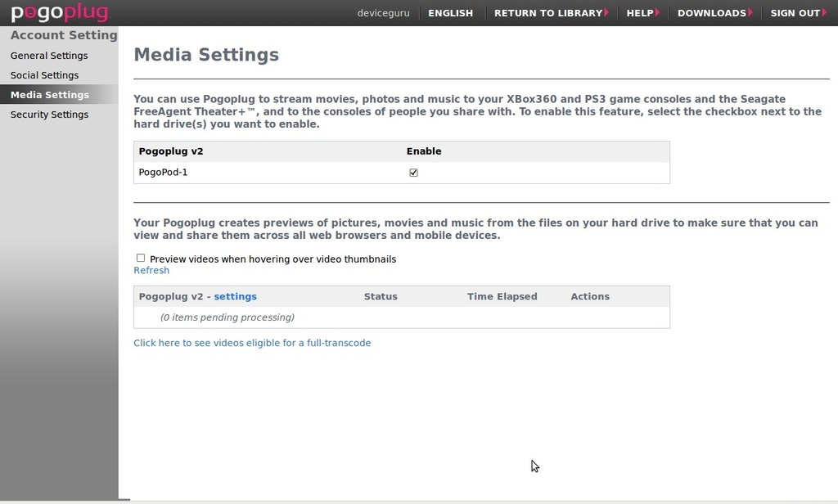Sign out of Pogoplug
The height and width of the screenshot is (504, 838).
pos(799,13)
